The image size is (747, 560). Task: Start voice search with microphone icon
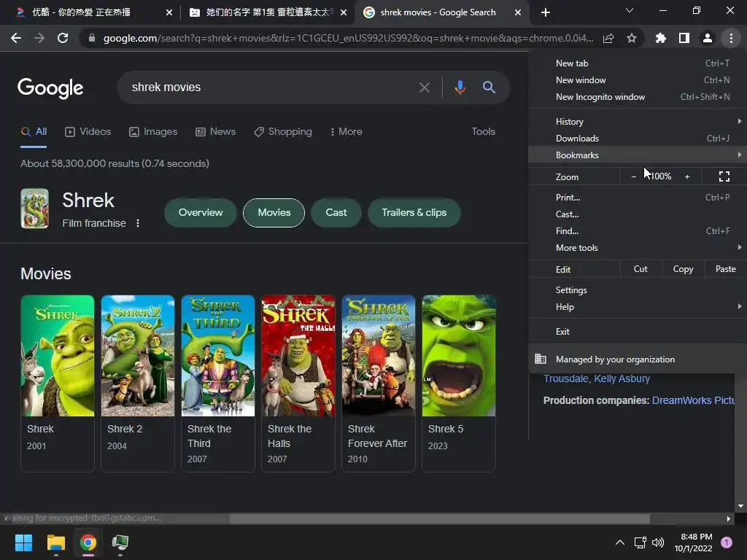point(460,87)
